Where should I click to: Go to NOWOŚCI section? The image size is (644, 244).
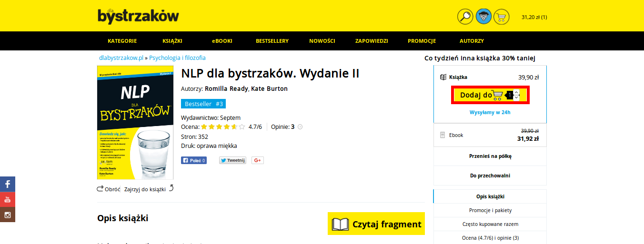[x=322, y=41]
